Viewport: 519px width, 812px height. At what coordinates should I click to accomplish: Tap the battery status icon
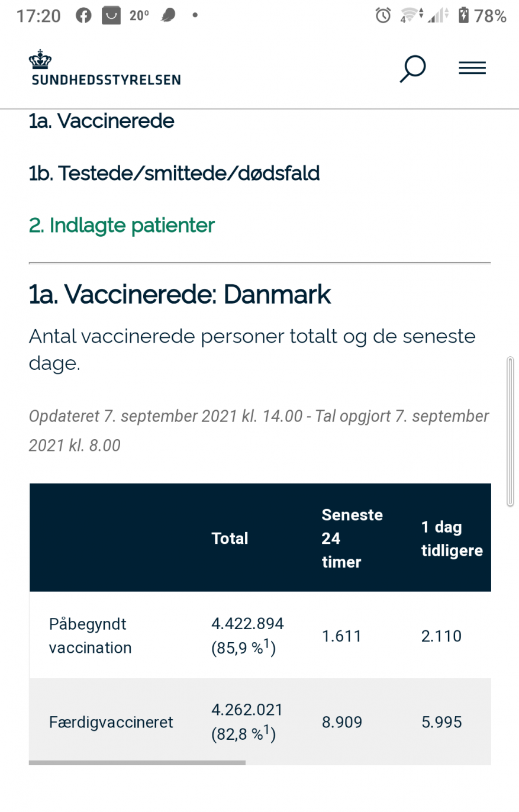pos(463,16)
